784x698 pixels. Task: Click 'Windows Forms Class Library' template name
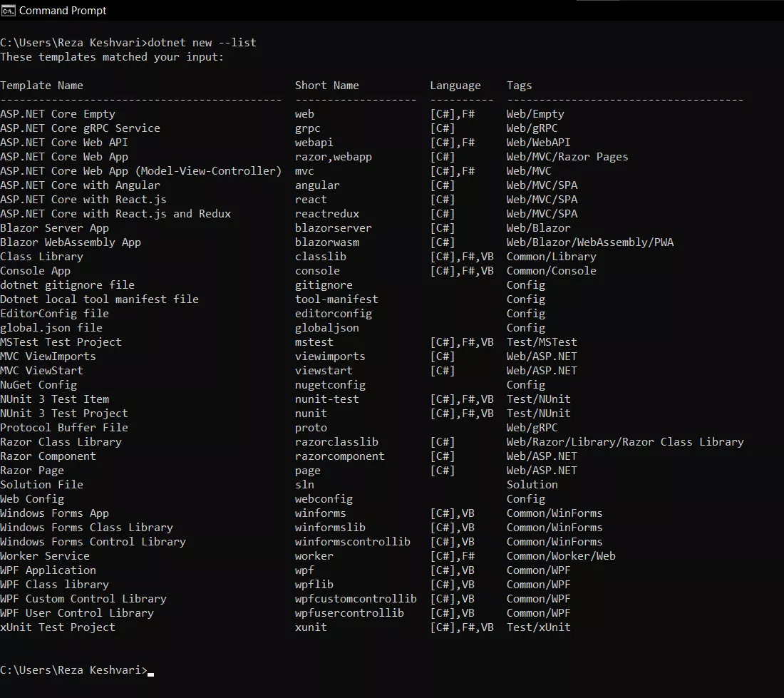coord(86,528)
